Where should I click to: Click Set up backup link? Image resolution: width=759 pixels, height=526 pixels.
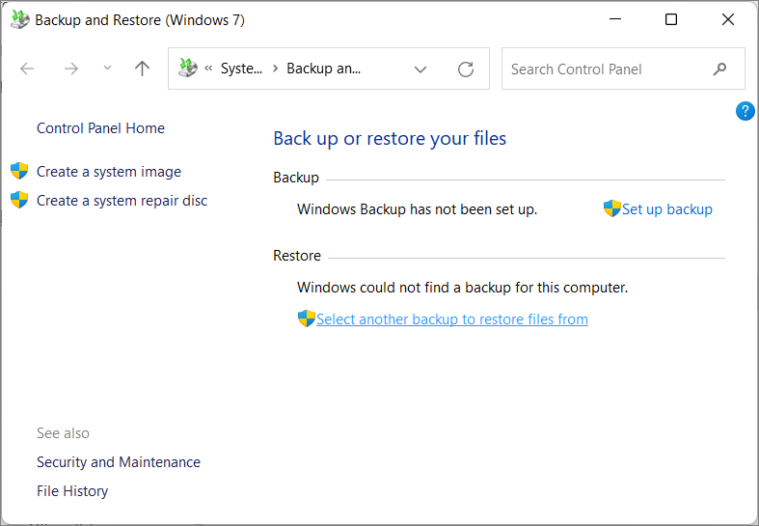[x=667, y=209]
